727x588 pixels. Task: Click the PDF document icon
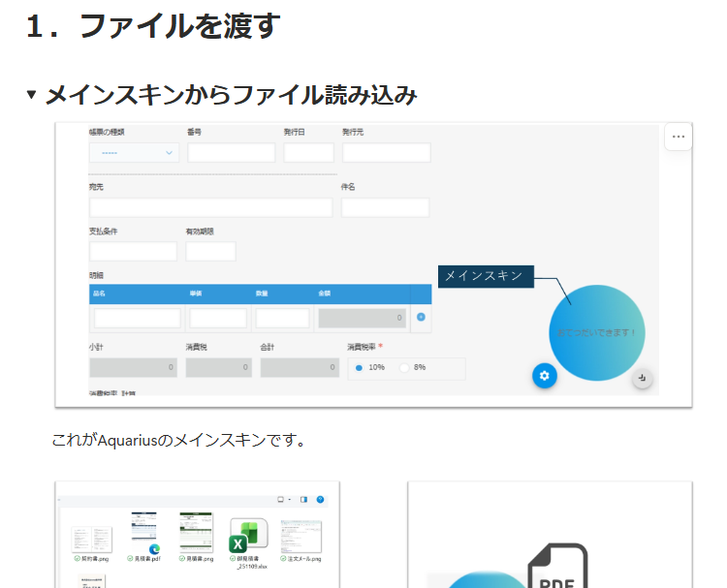click(557, 566)
